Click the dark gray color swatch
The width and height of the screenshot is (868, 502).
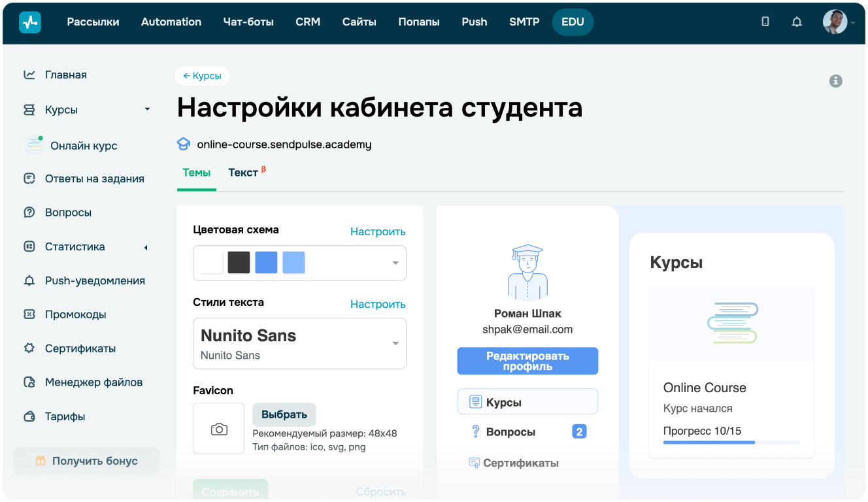click(239, 262)
